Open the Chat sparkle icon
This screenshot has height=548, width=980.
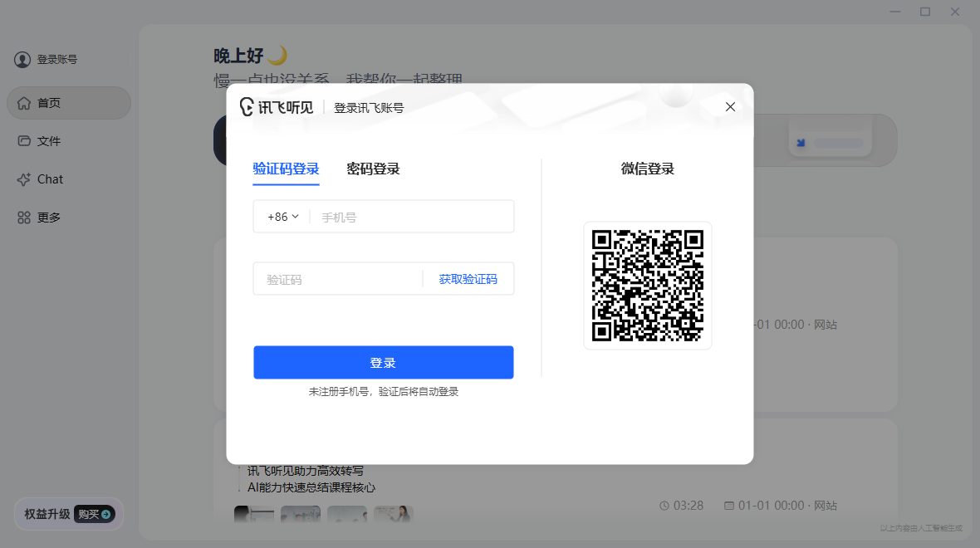pyautogui.click(x=24, y=179)
